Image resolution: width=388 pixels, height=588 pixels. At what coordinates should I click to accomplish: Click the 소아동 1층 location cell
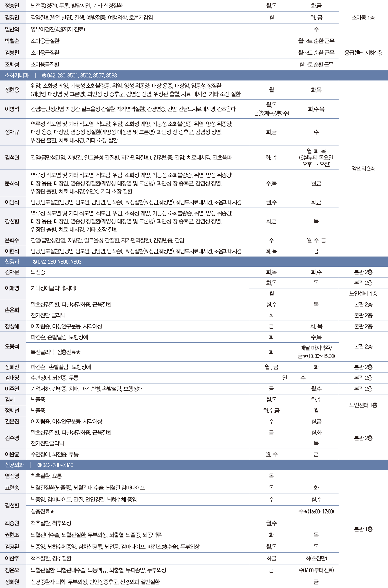tap(363, 18)
